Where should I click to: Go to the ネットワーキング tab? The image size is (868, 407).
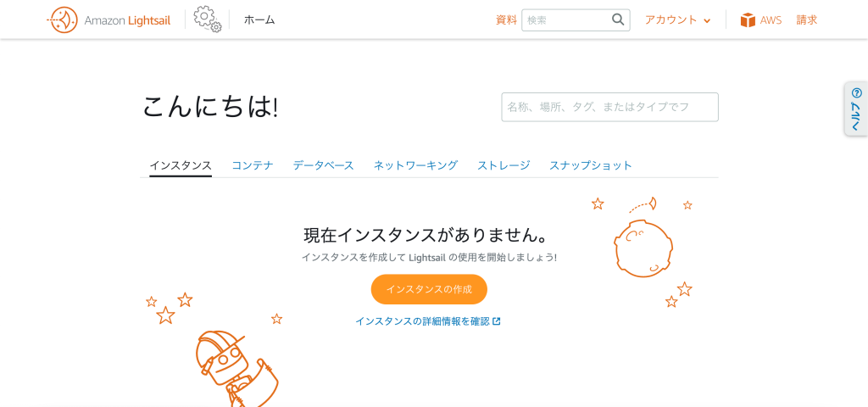(415, 165)
